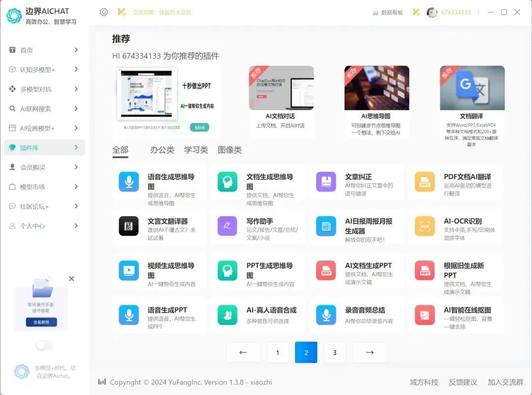Click the AI智能在线抠图 image icon

tap(425, 315)
